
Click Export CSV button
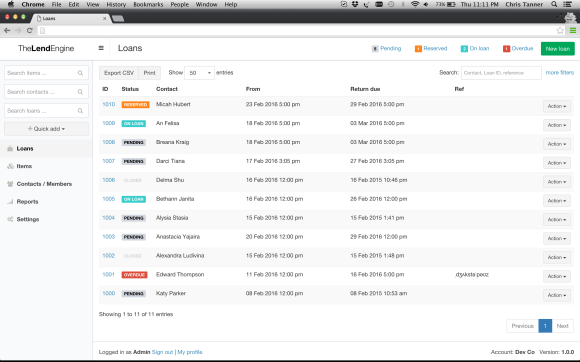tap(119, 73)
